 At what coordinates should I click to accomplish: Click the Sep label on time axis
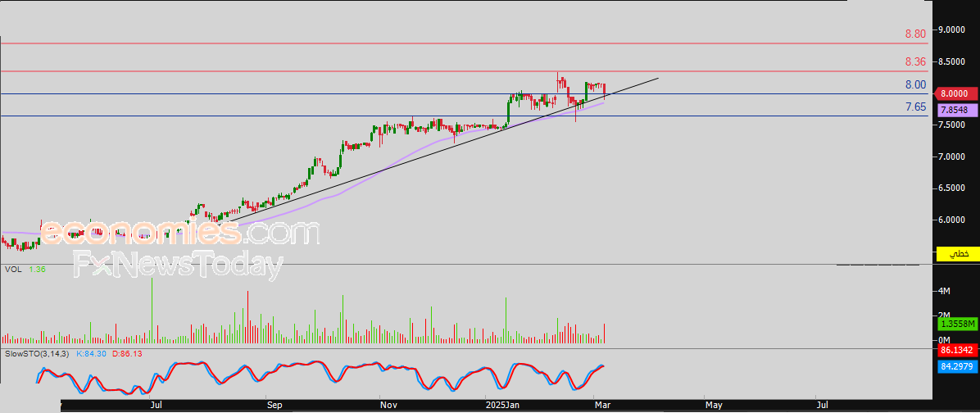click(274, 406)
